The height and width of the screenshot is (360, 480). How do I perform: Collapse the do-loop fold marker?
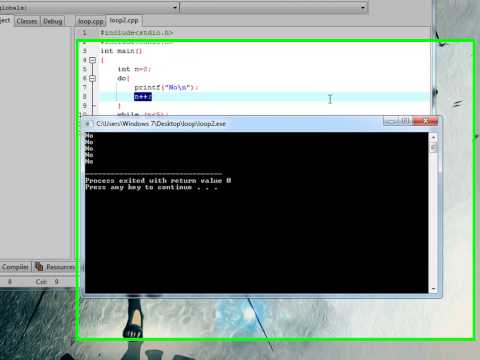click(93, 78)
